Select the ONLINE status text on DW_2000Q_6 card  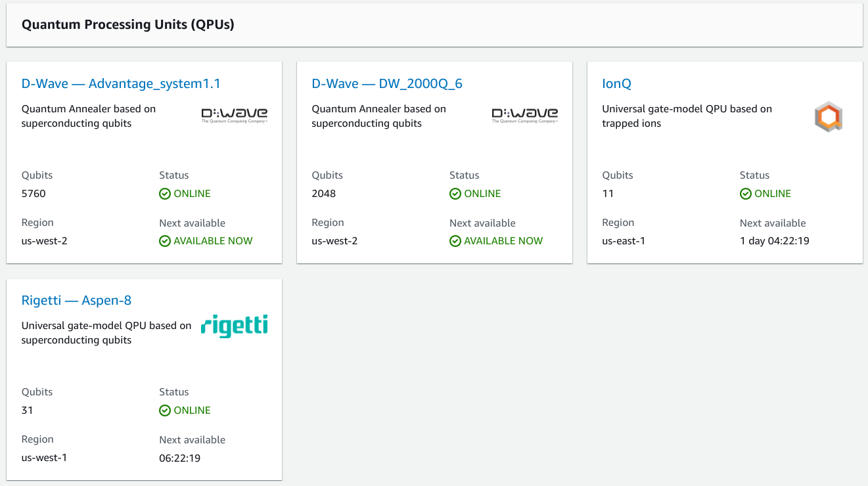click(482, 194)
